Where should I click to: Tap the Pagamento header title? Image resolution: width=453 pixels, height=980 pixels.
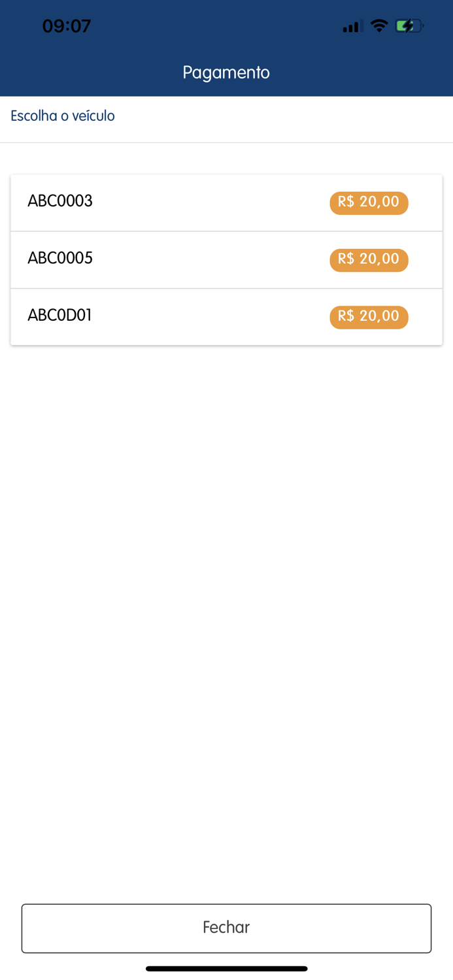tap(226, 72)
